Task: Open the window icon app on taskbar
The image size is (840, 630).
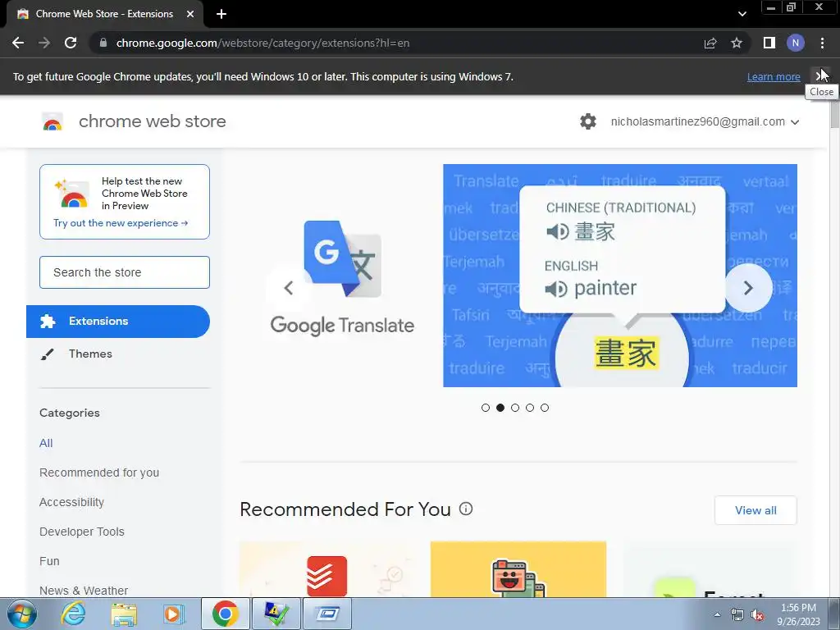Action: 327,614
